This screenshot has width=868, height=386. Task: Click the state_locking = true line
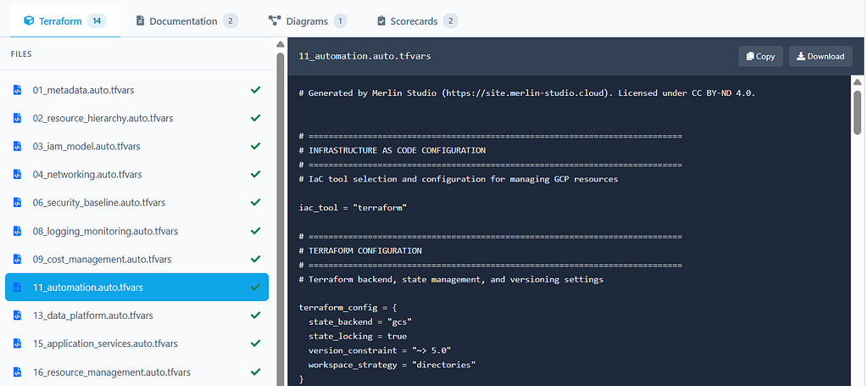pyautogui.click(x=358, y=336)
